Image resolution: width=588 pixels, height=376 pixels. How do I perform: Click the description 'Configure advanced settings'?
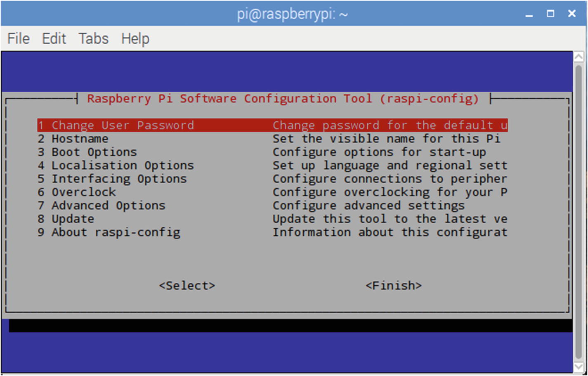[x=368, y=206]
